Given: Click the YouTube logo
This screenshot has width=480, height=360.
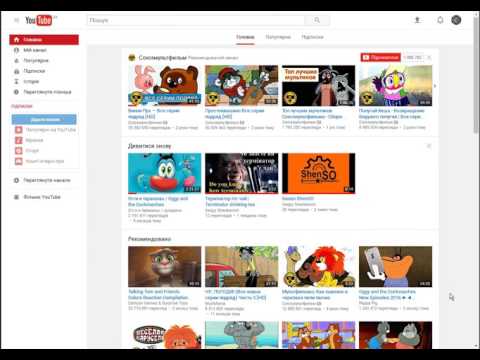Looking at the screenshot, I should (40, 20).
